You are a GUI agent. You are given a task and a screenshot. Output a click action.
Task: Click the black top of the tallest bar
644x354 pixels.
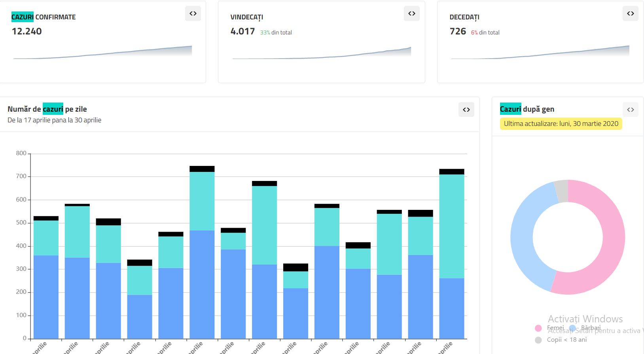202,169
